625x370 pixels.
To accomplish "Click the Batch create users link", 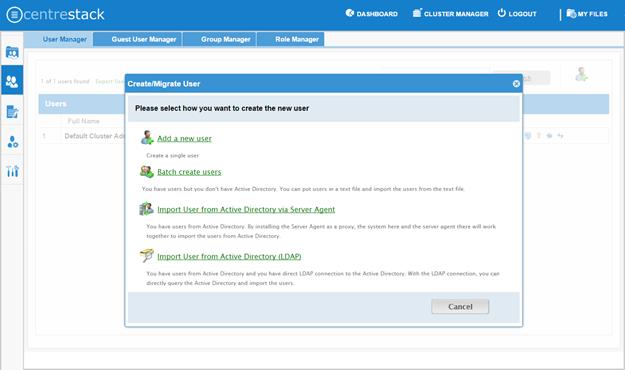I will 189,172.
